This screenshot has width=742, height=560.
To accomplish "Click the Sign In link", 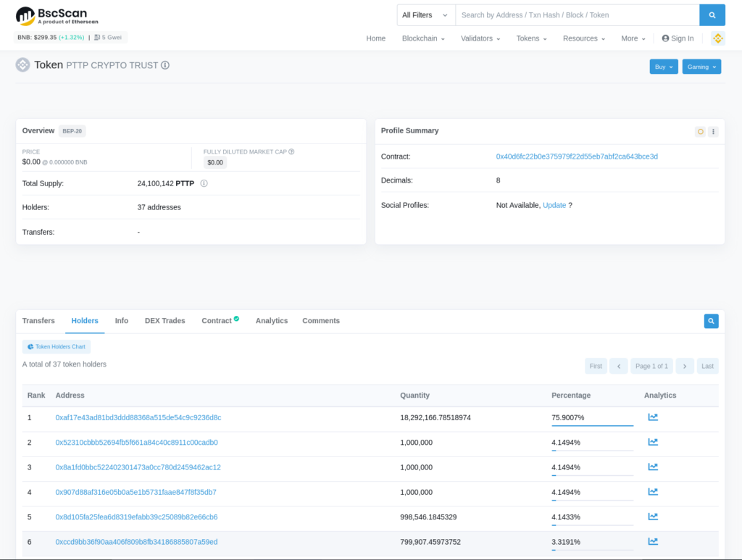I will [x=678, y=38].
